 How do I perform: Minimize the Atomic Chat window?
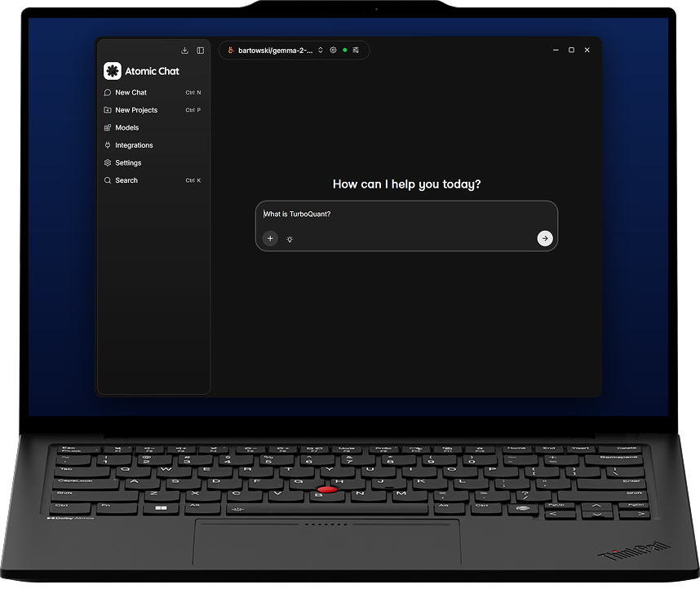(x=556, y=50)
